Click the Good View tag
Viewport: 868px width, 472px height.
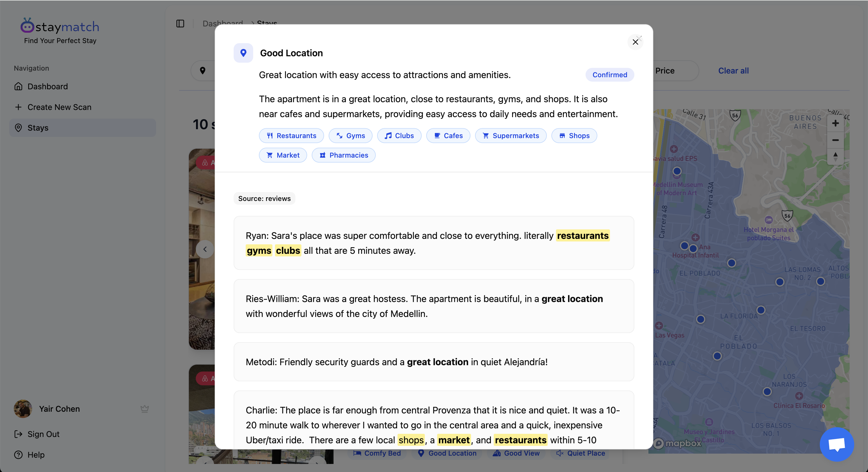516,453
